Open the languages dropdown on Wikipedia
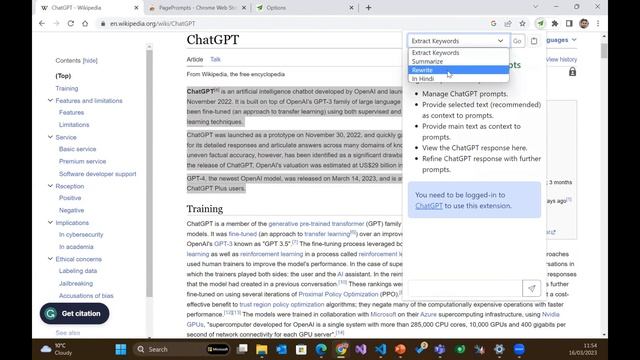The image size is (640, 360). coord(561,40)
